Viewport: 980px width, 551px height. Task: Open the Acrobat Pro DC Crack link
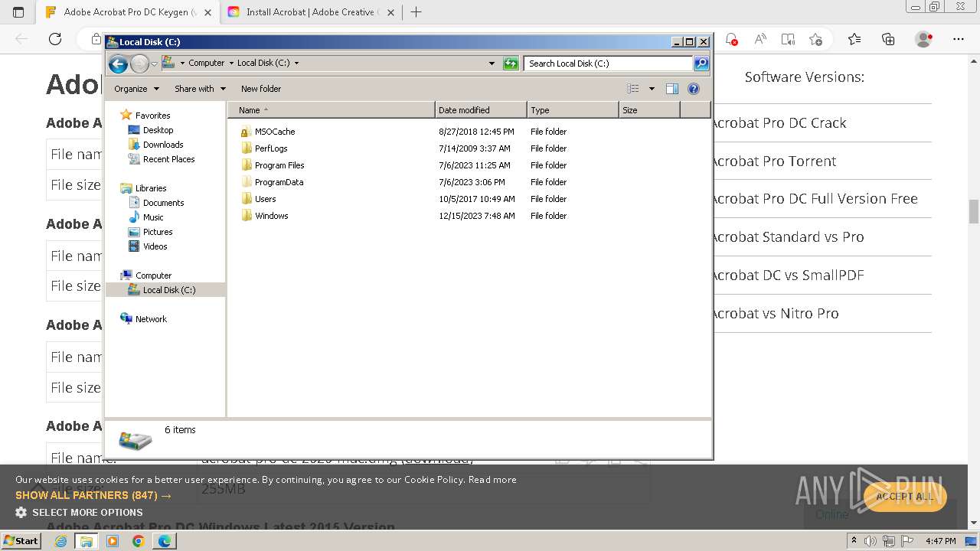pyautogui.click(x=779, y=122)
